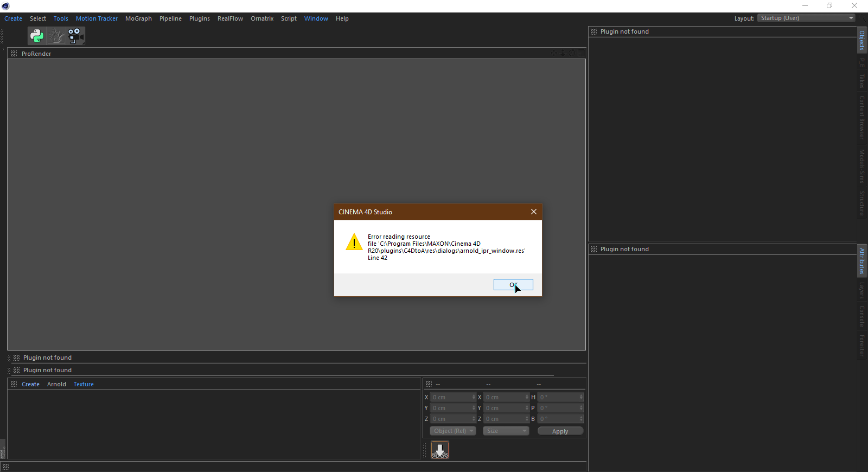Switch to the Objects side tab
The width and height of the screenshot is (868, 472).
[x=862, y=41]
